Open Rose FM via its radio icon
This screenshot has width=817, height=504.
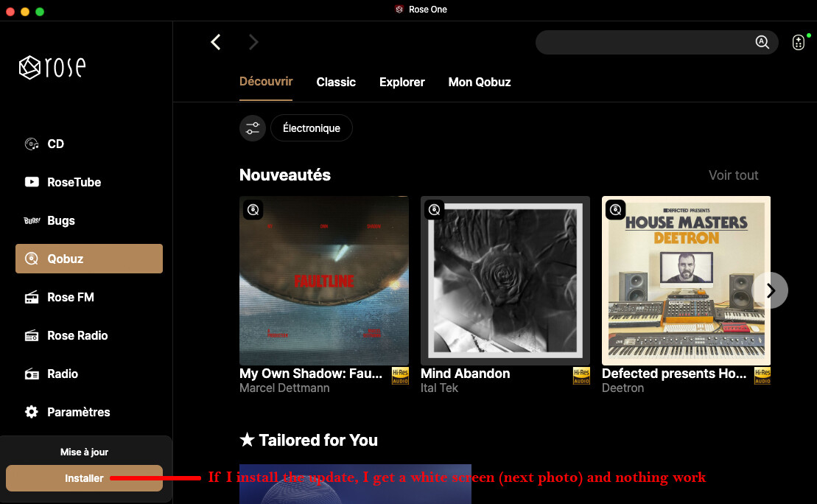[x=32, y=297]
